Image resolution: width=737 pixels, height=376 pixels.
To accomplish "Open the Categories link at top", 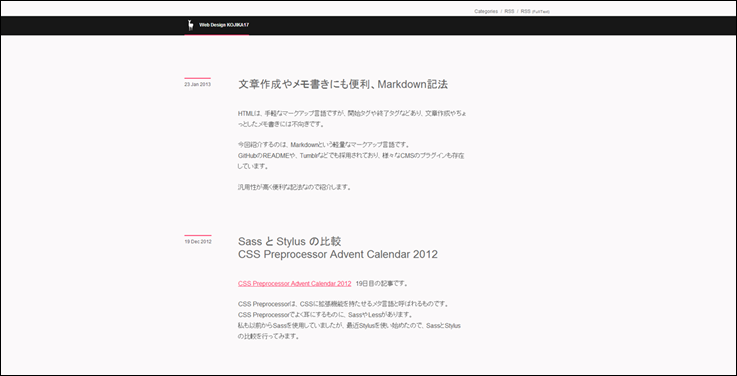I will tap(486, 11).
